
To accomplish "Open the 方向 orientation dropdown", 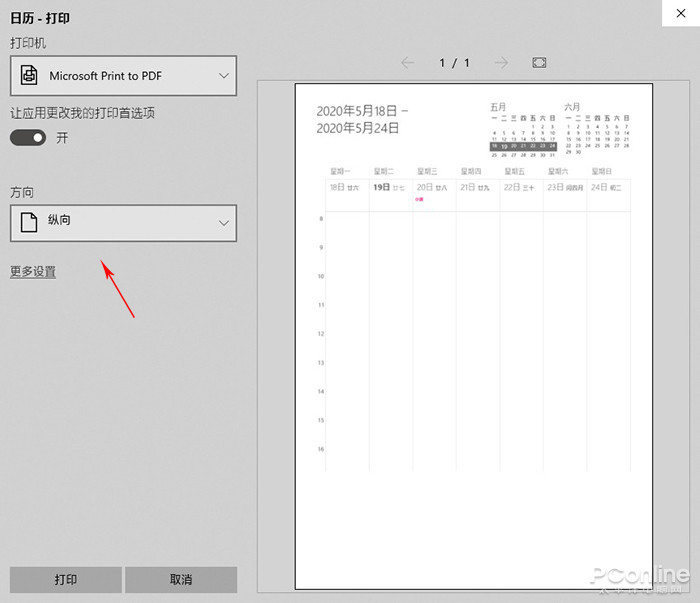I will point(123,223).
